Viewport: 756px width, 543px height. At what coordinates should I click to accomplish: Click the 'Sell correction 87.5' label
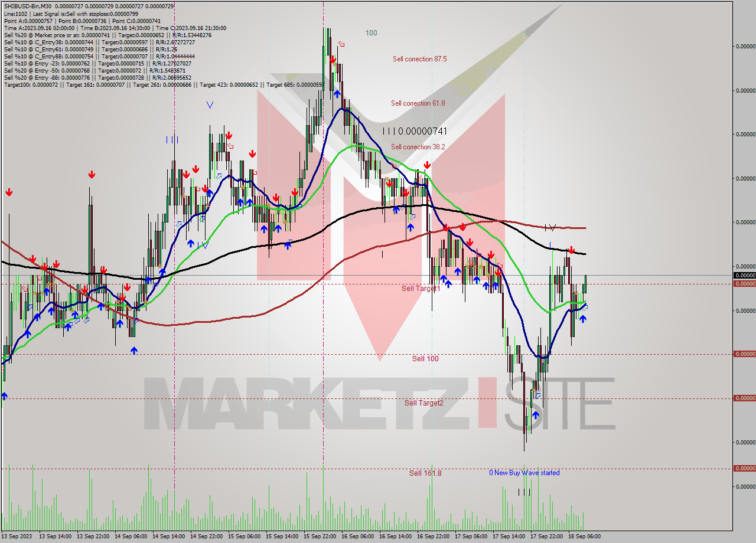pyautogui.click(x=419, y=59)
